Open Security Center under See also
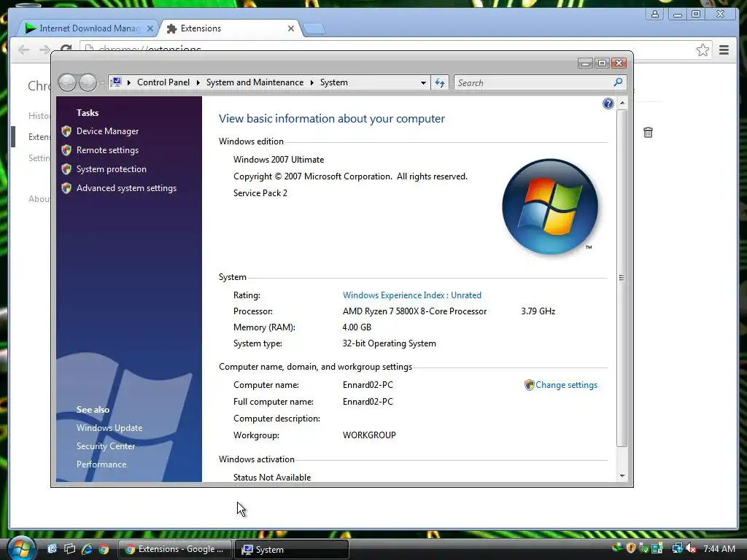The width and height of the screenshot is (747, 560). coord(105,446)
